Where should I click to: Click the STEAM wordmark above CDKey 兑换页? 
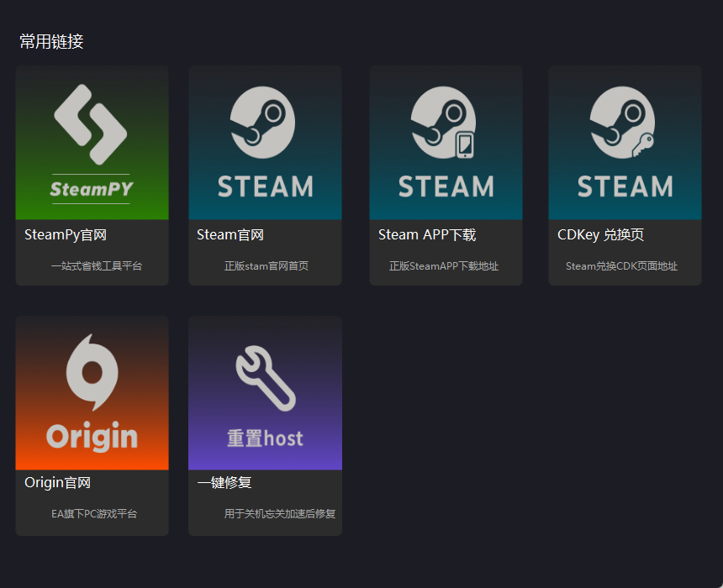[x=625, y=186]
